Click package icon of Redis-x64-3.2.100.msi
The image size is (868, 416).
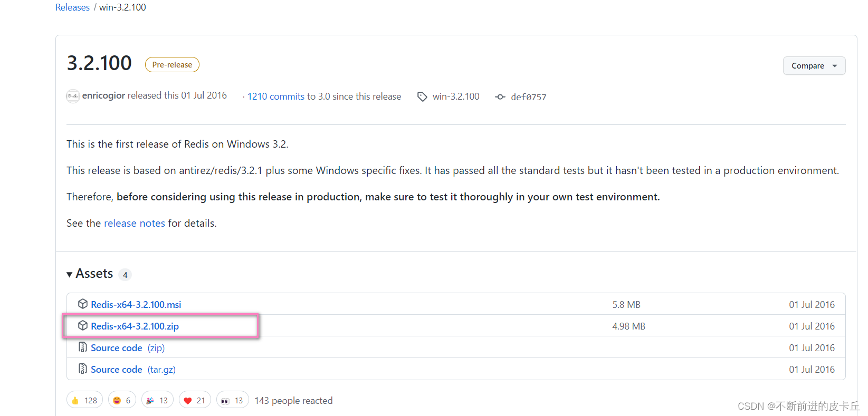(83, 304)
